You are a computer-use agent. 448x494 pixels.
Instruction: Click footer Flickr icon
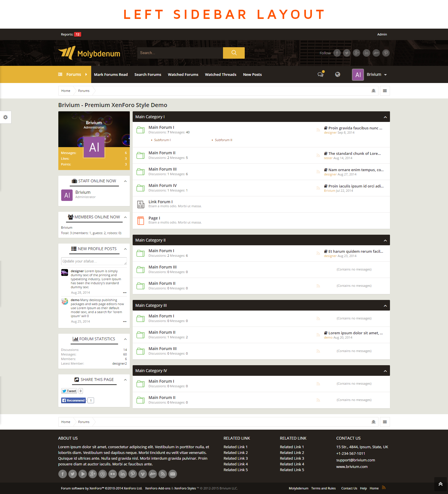(x=113, y=474)
